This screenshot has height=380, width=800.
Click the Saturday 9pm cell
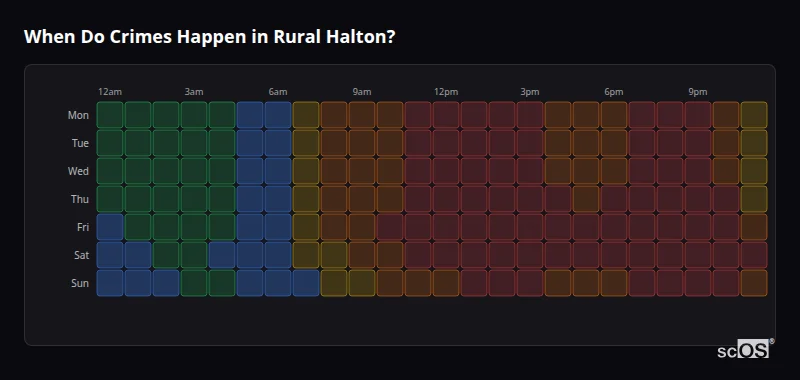[x=698, y=255]
